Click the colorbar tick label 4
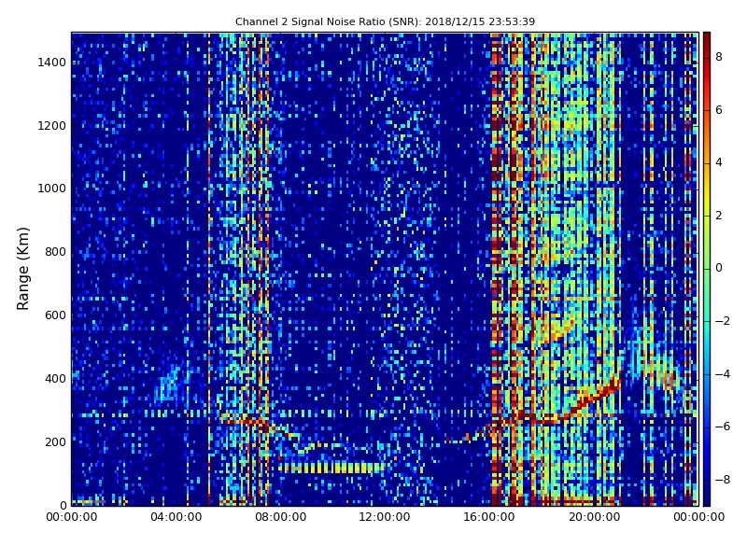Screen dimensions: 747x560 click(x=719, y=162)
